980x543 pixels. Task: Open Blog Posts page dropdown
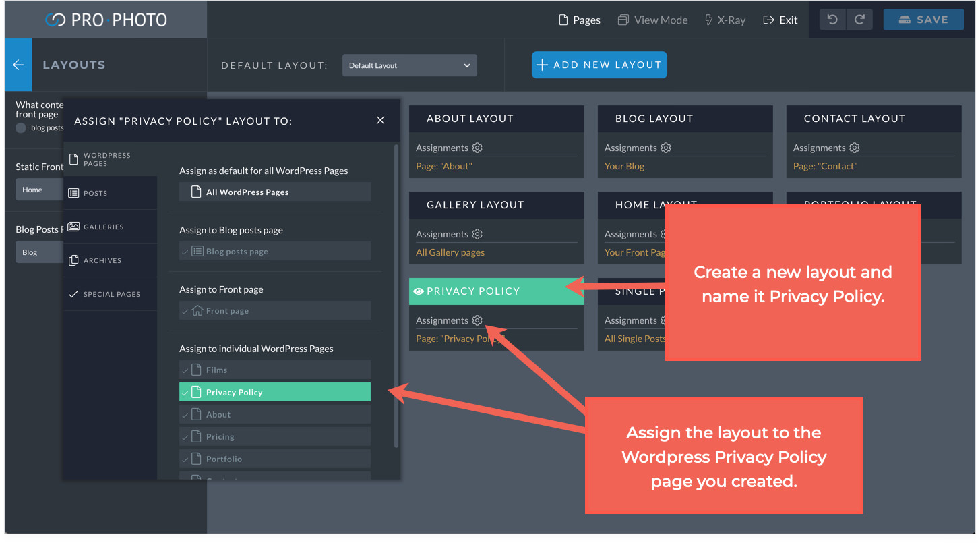39,252
